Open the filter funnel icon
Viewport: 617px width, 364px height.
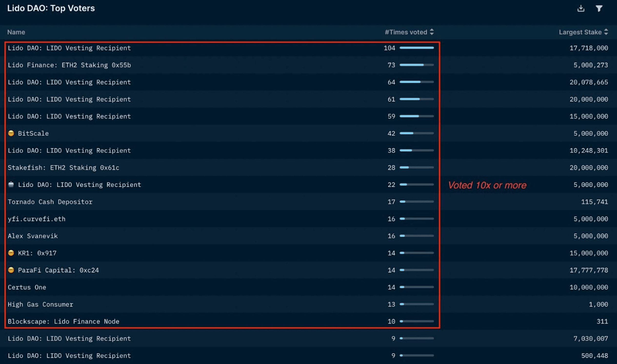(599, 9)
